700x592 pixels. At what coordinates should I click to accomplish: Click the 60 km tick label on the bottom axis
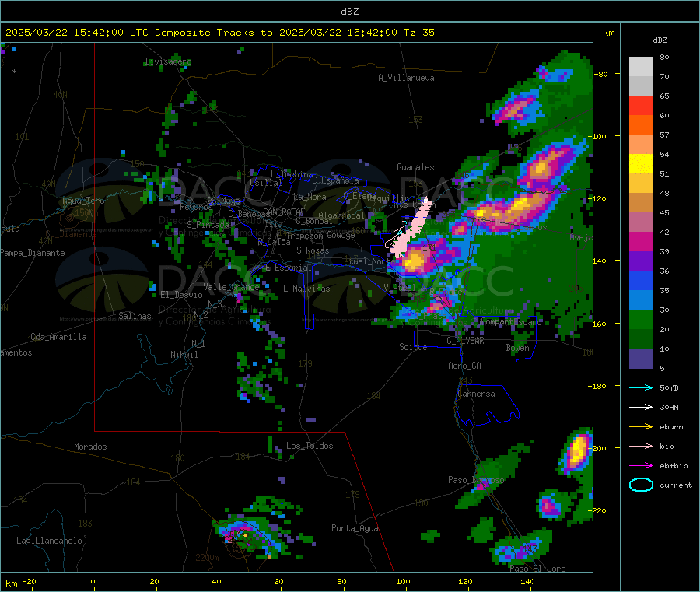click(x=278, y=581)
